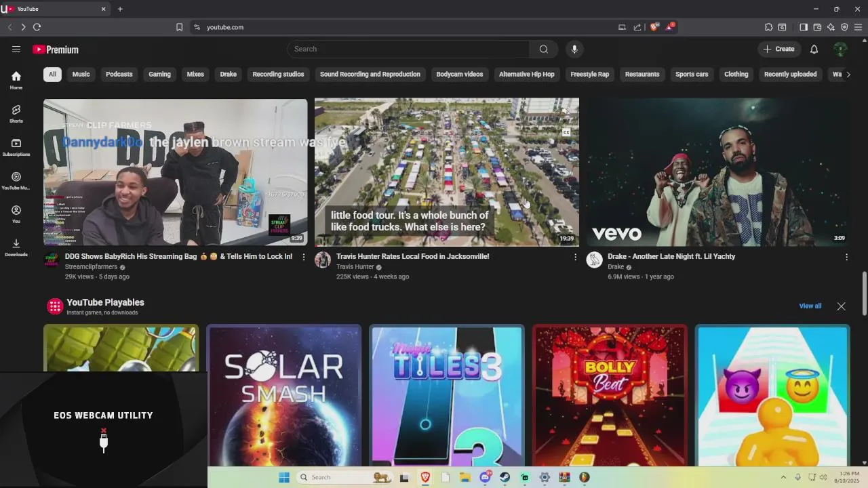Open Subscriptions from the sidebar
This screenshot has height=488, width=868.
16,147
